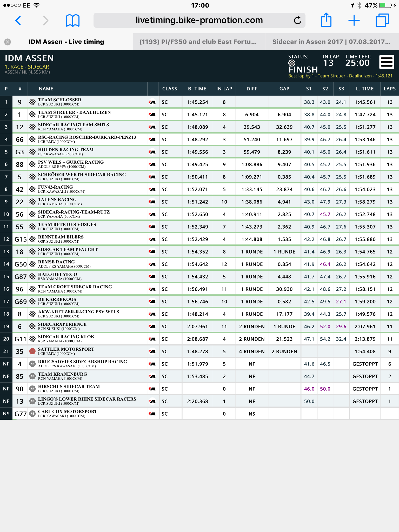Click the LAPS column header
Image resolution: width=399 pixels, height=532 pixels.
click(390, 89)
